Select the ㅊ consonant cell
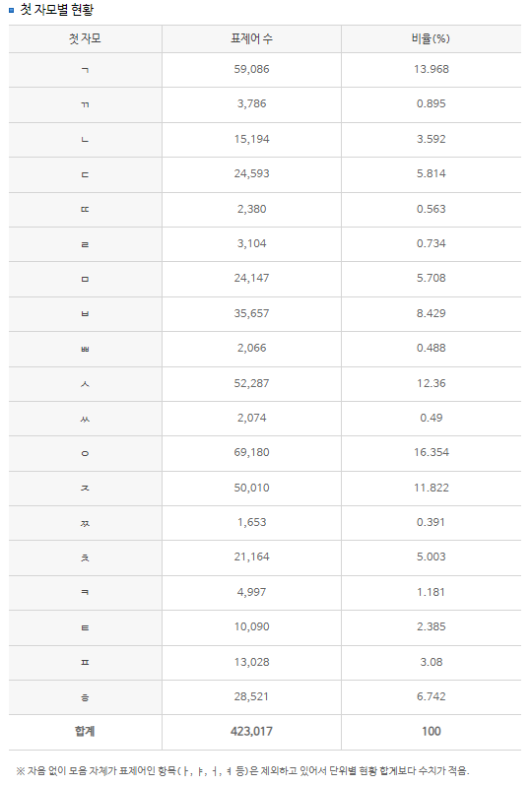This screenshot has width=532, height=786. (85, 557)
